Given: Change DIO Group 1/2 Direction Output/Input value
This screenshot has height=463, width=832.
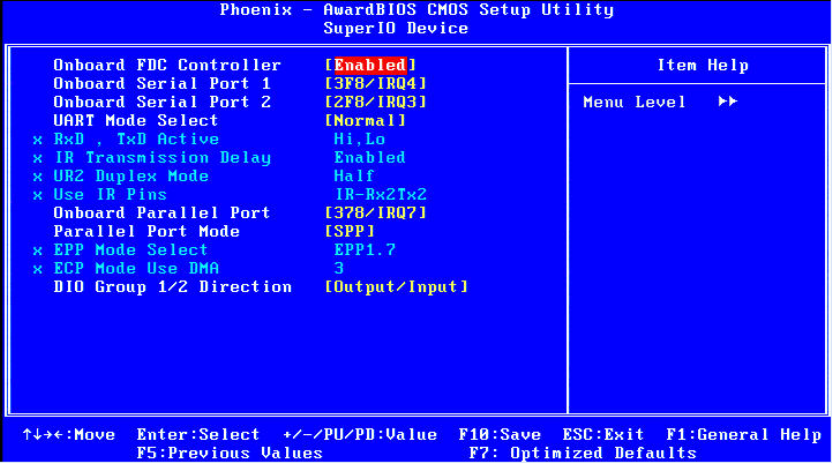Looking at the screenshot, I should pyautogui.click(x=396, y=287).
